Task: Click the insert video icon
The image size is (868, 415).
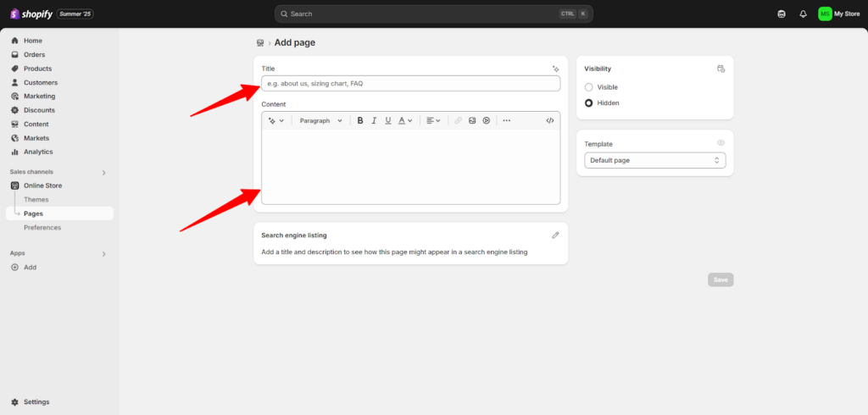Action: click(x=487, y=121)
